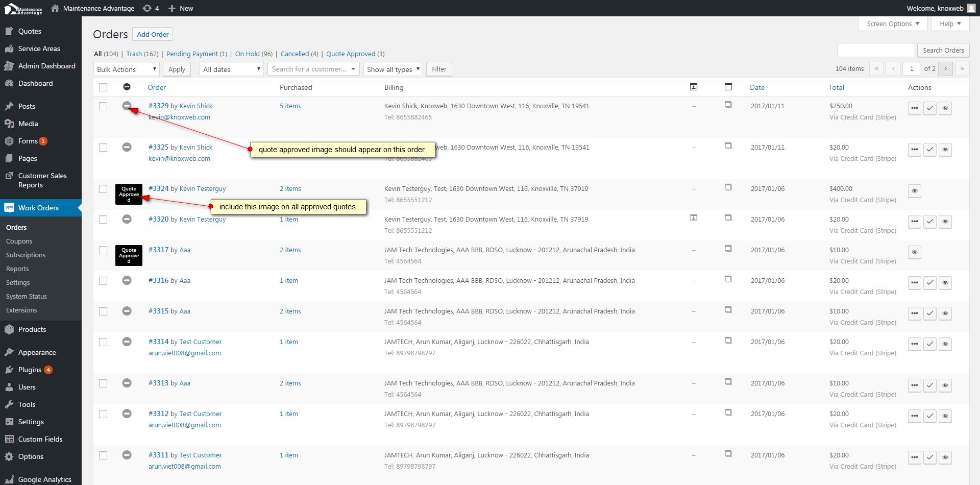The width and height of the screenshot is (980, 485).
Task: Open the Show all types dropdown
Action: (x=393, y=69)
